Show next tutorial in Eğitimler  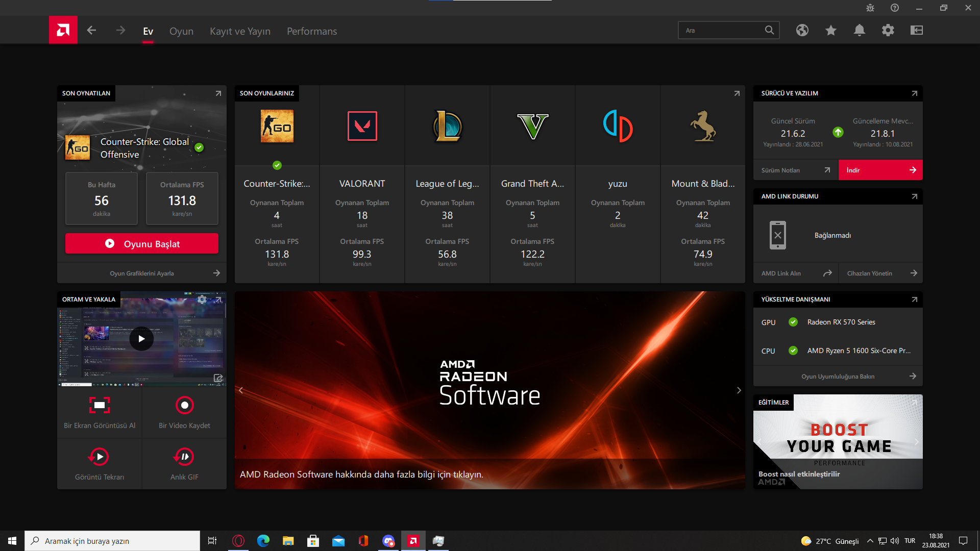click(x=917, y=442)
